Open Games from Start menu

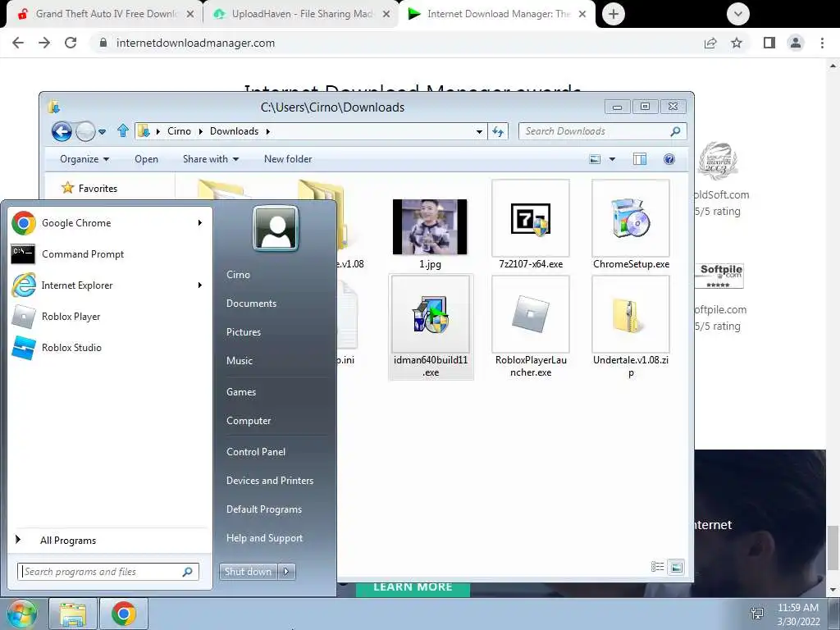[241, 391]
